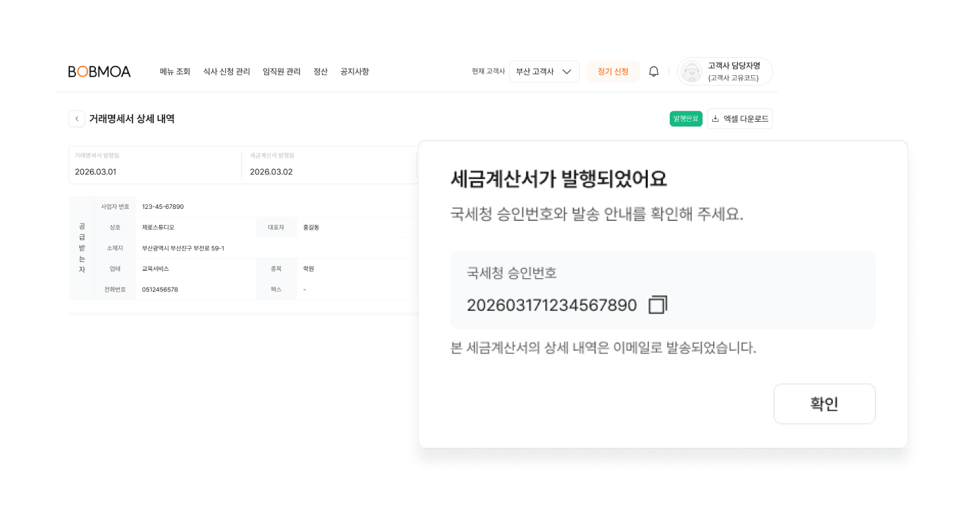Click the BOBMOA logo
980x511 pixels.
click(99, 72)
